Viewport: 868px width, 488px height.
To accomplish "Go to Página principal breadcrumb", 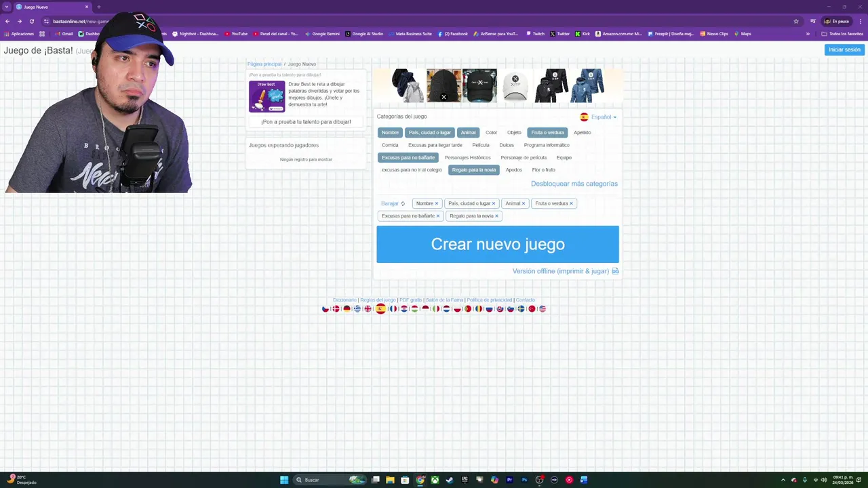I will coord(264,64).
